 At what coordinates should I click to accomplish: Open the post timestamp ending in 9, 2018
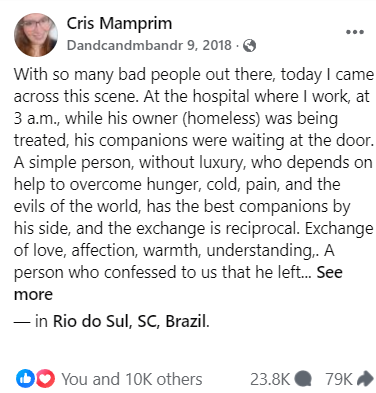click(149, 45)
